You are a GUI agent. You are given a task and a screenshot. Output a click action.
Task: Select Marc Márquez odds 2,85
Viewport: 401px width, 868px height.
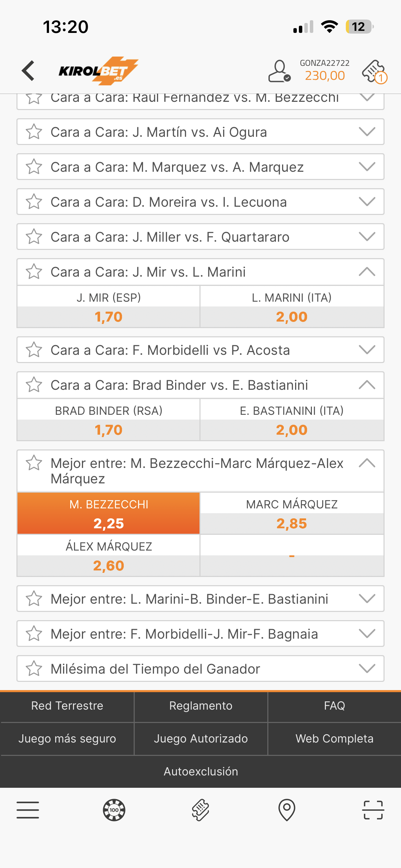(292, 513)
